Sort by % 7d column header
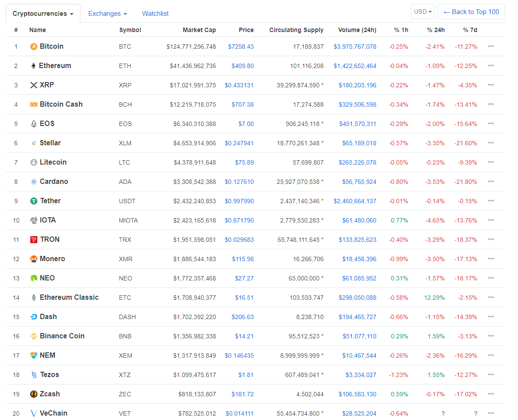This screenshot has width=518, height=420. coord(470,30)
